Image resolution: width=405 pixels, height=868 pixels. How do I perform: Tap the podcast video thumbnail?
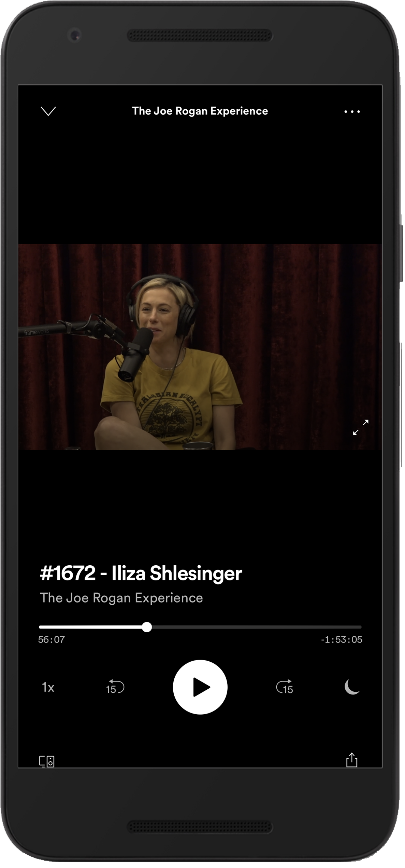(200, 347)
